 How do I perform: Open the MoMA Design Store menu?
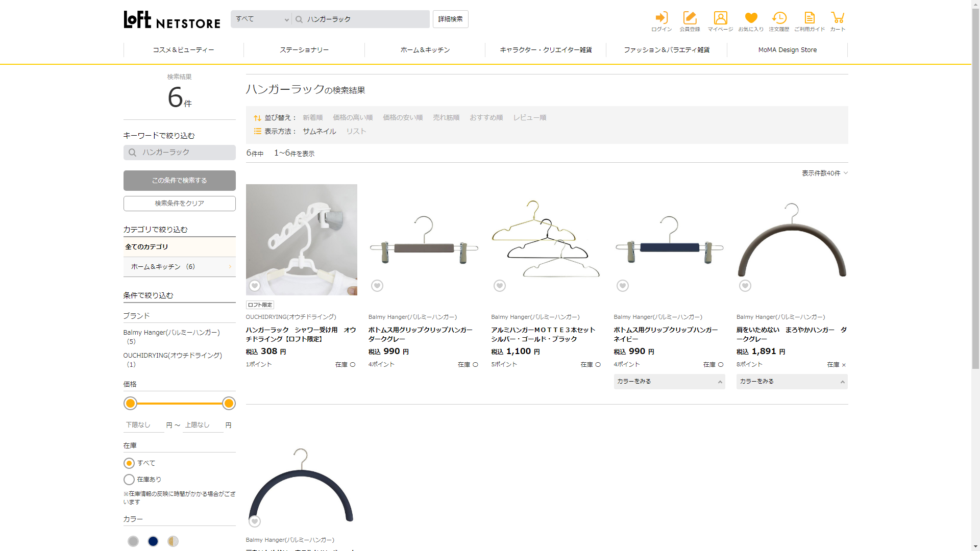point(787,50)
